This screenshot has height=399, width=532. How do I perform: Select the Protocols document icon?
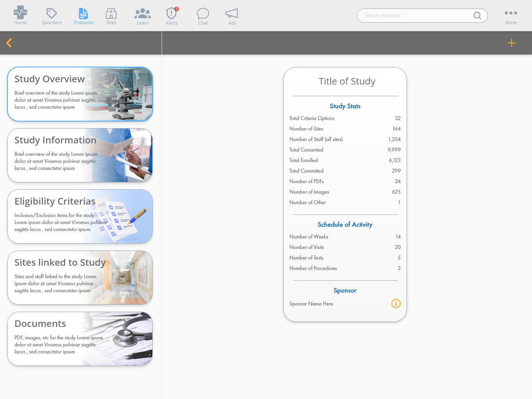(83, 14)
